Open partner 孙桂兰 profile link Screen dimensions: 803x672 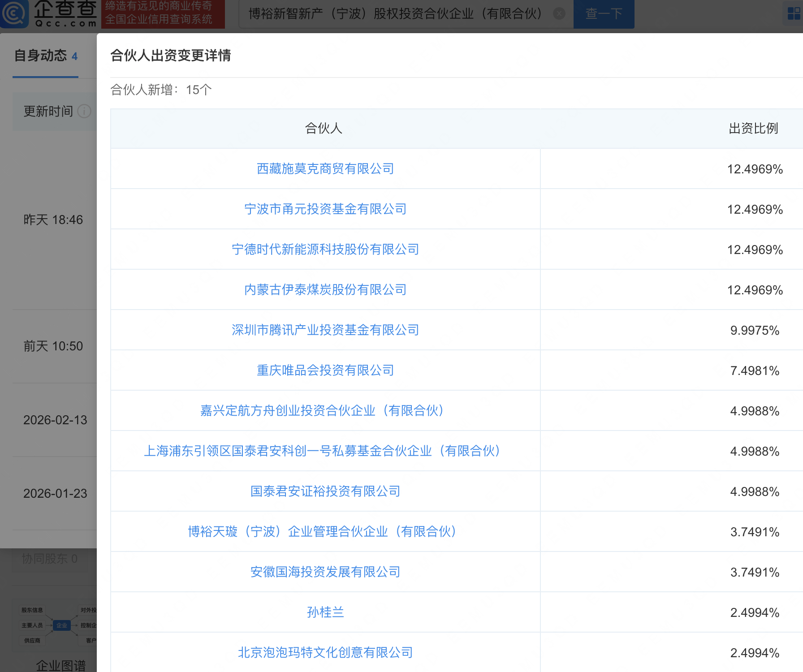click(325, 612)
